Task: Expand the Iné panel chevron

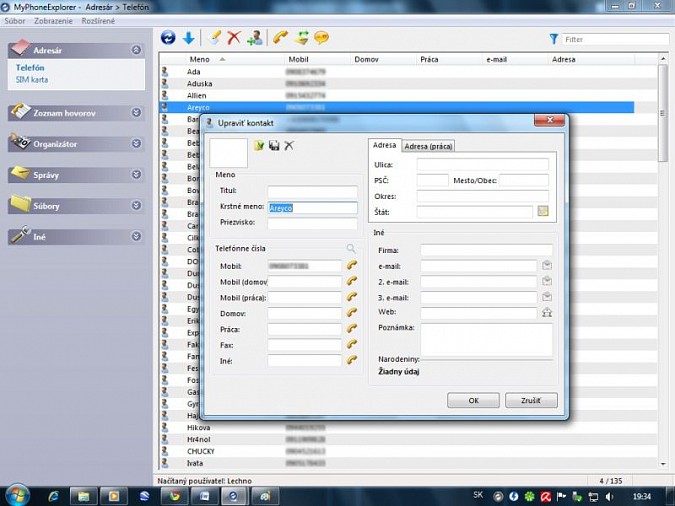Action: click(x=136, y=236)
